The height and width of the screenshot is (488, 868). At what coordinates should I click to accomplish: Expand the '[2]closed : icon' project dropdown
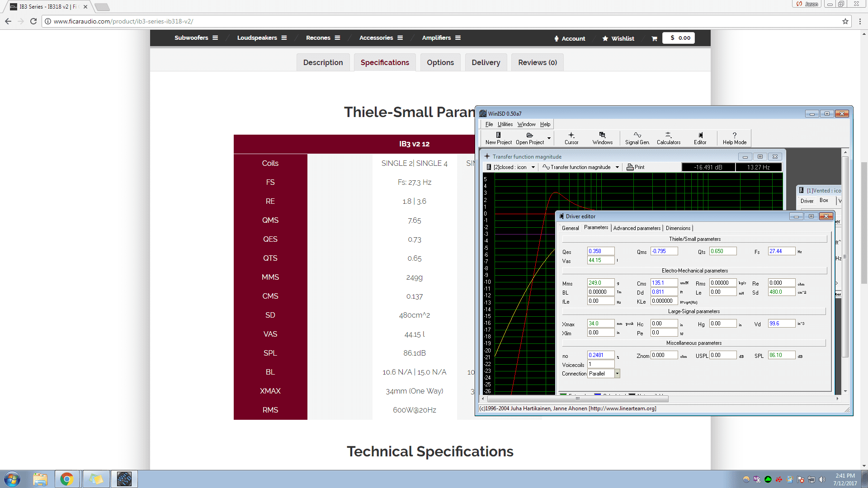[x=533, y=167]
